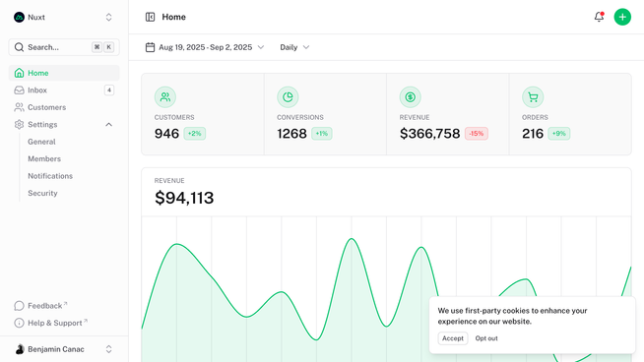Open the Customers sidebar item
Screen dimensions: 644x362
coord(64,107)
